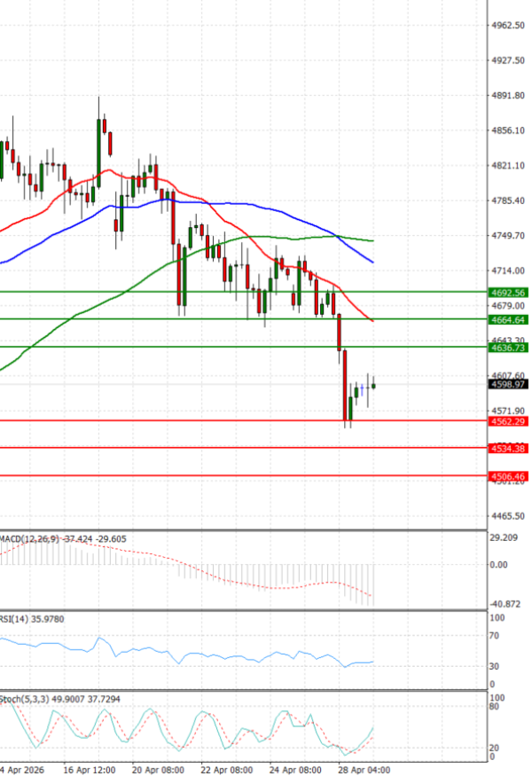Select the 4465.50 value on price axis
This screenshot has width=532, height=776.
508,516
